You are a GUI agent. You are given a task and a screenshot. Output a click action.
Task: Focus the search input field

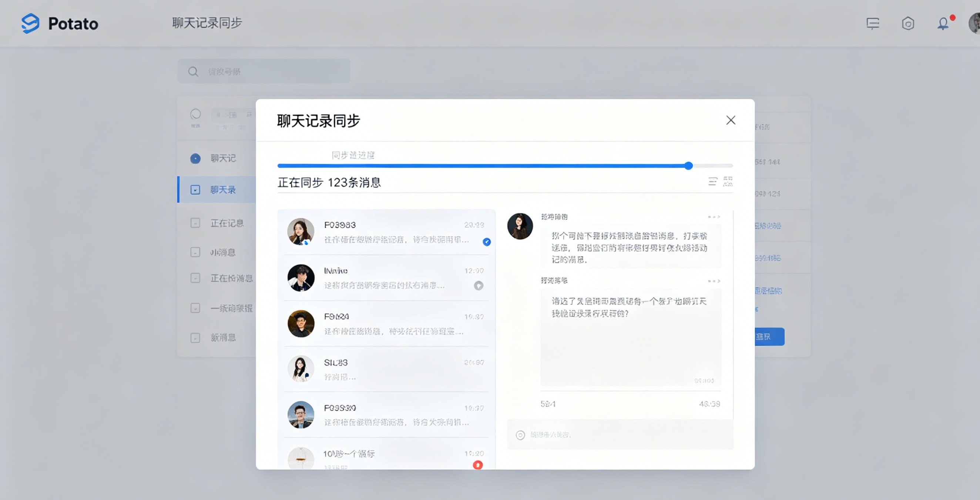pyautogui.click(x=264, y=71)
